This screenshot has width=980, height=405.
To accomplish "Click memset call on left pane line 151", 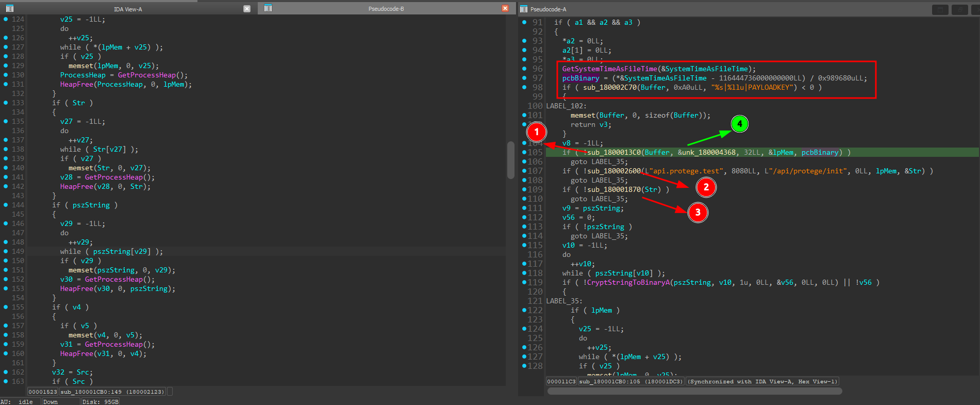I will coord(81,270).
